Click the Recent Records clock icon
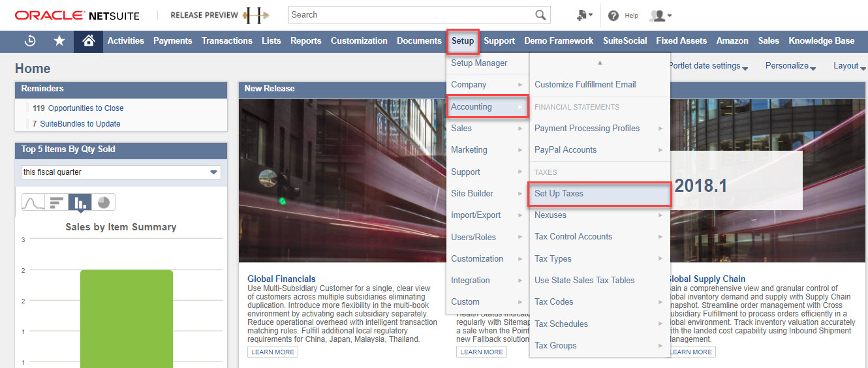868x368 pixels. click(30, 40)
